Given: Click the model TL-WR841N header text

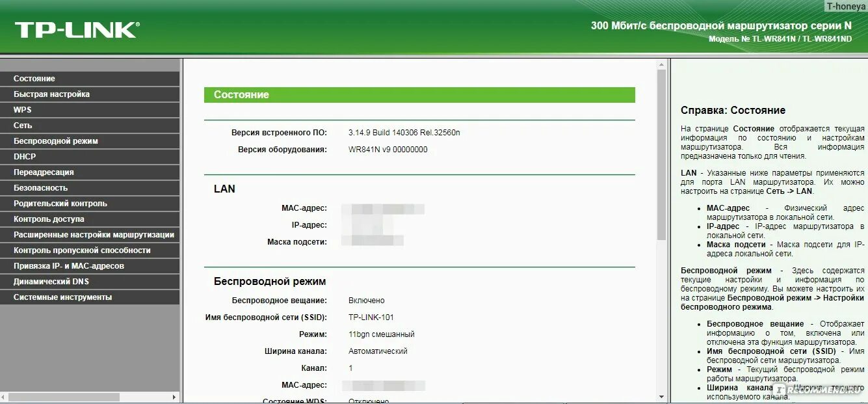Looking at the screenshot, I should point(780,39).
